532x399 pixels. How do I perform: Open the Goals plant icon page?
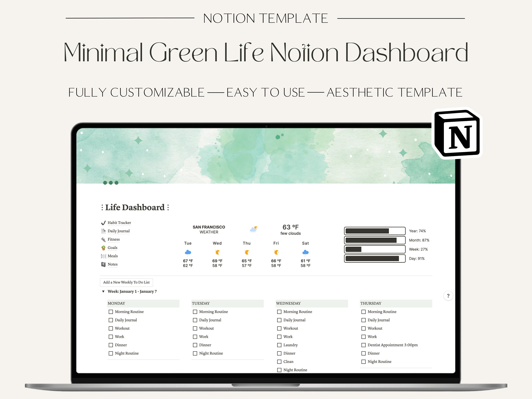pyautogui.click(x=103, y=248)
